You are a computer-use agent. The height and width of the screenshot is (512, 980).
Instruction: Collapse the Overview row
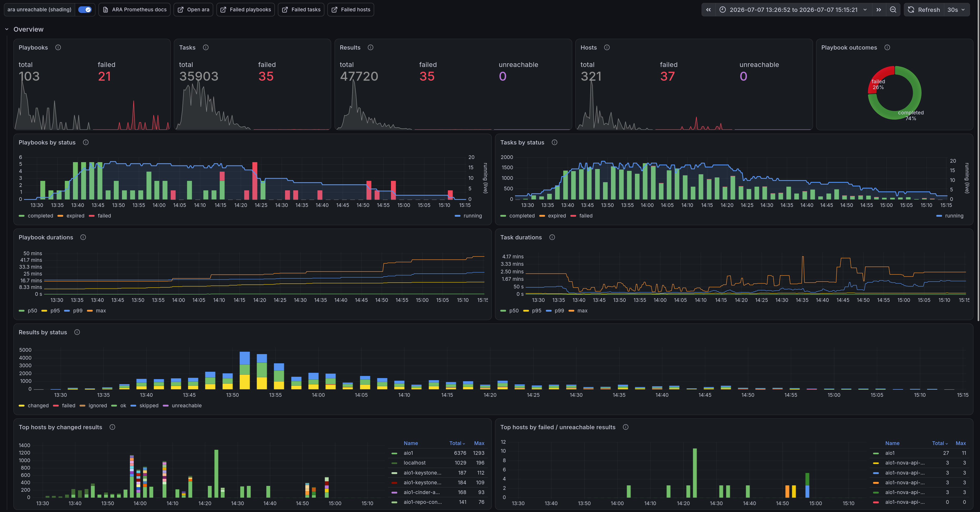coord(7,29)
